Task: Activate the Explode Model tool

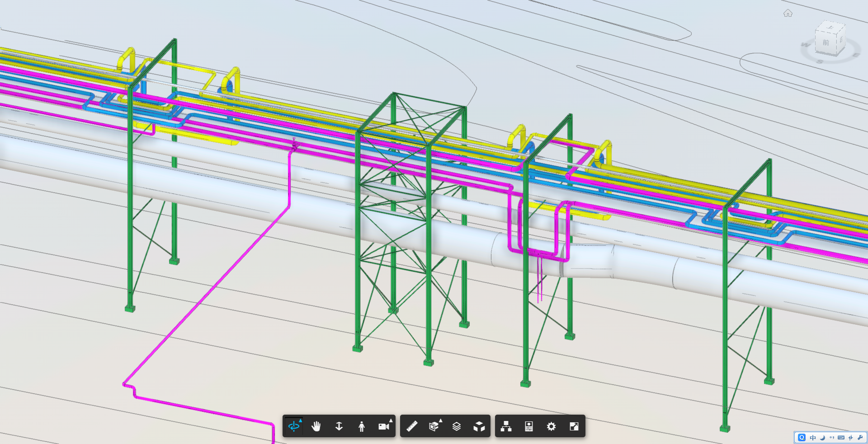Action: 479,426
